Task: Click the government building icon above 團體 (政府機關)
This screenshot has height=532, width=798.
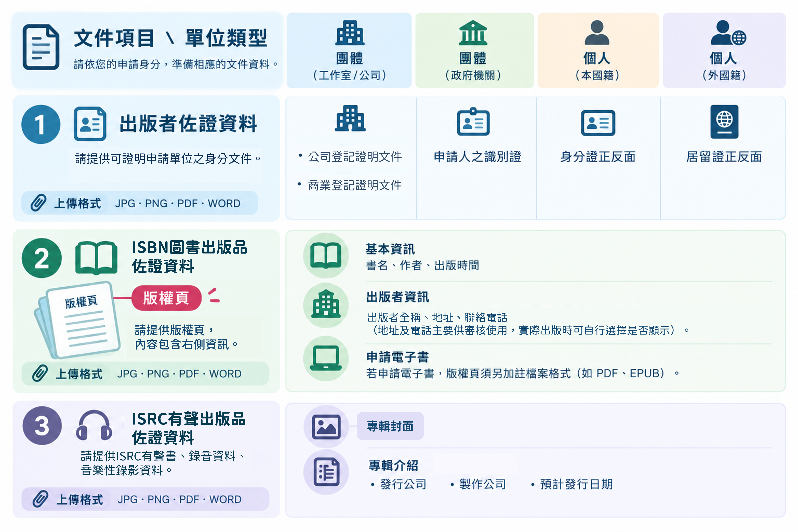Action: pos(473,33)
